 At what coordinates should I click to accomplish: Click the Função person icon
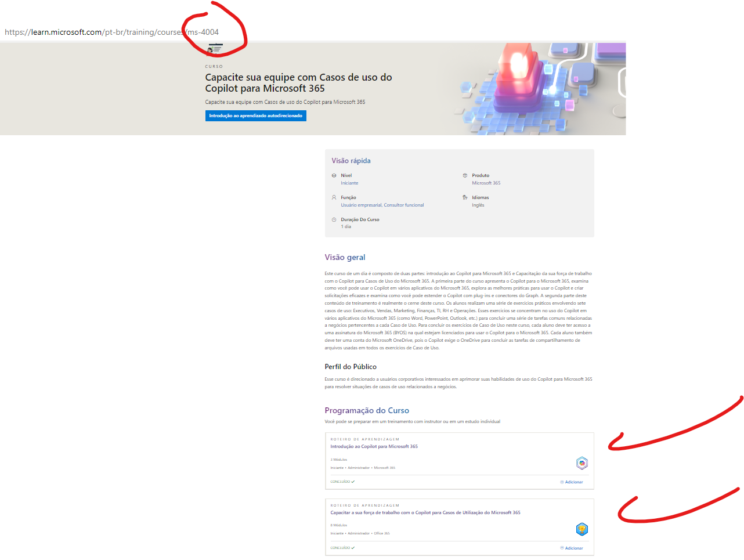pyautogui.click(x=334, y=197)
